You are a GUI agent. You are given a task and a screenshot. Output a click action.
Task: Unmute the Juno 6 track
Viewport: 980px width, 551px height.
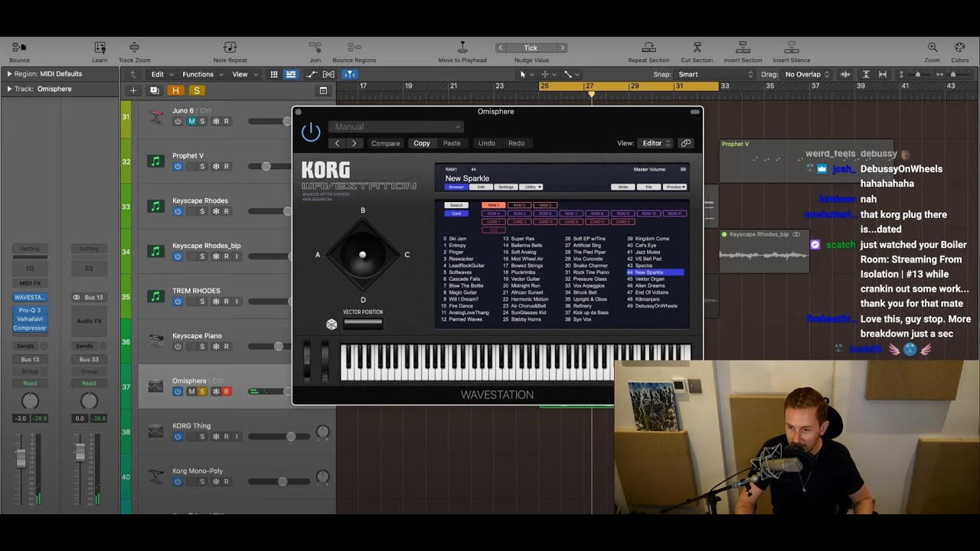(191, 121)
